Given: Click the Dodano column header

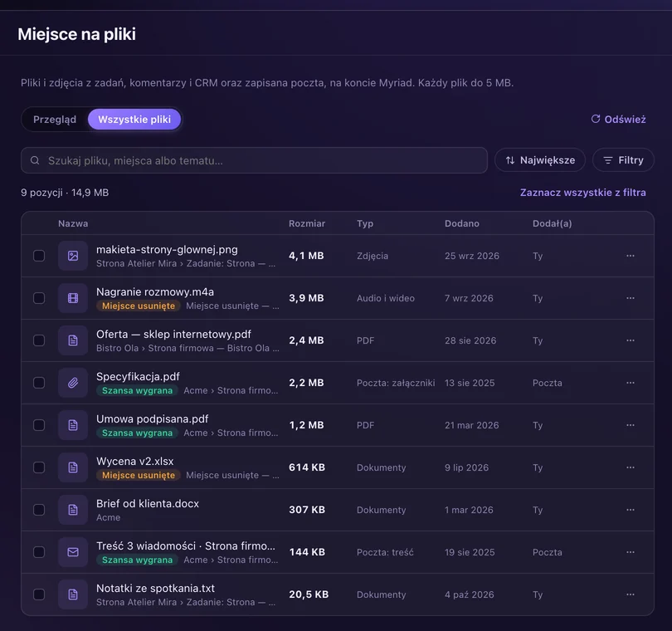Looking at the screenshot, I should pos(461,223).
